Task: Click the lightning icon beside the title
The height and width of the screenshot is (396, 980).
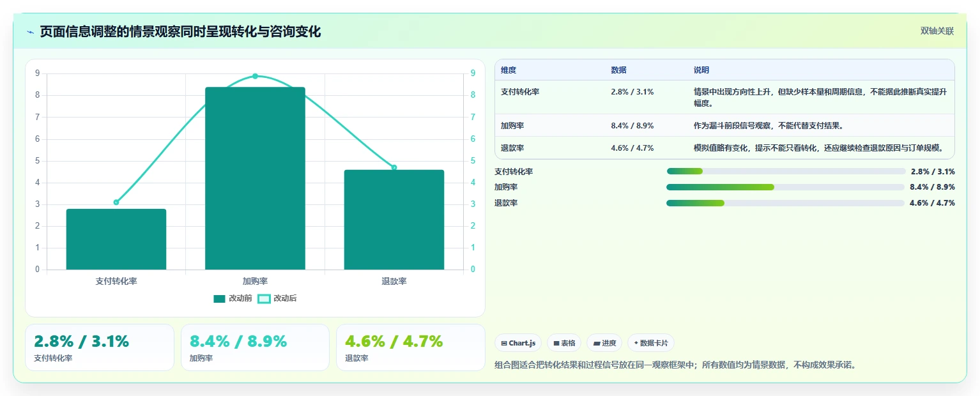Action: 30,32
